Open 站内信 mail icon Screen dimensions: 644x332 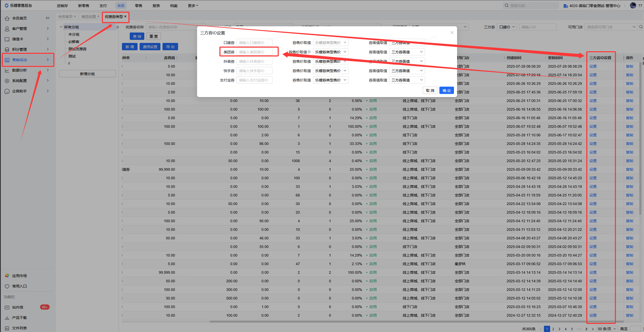[7, 307]
